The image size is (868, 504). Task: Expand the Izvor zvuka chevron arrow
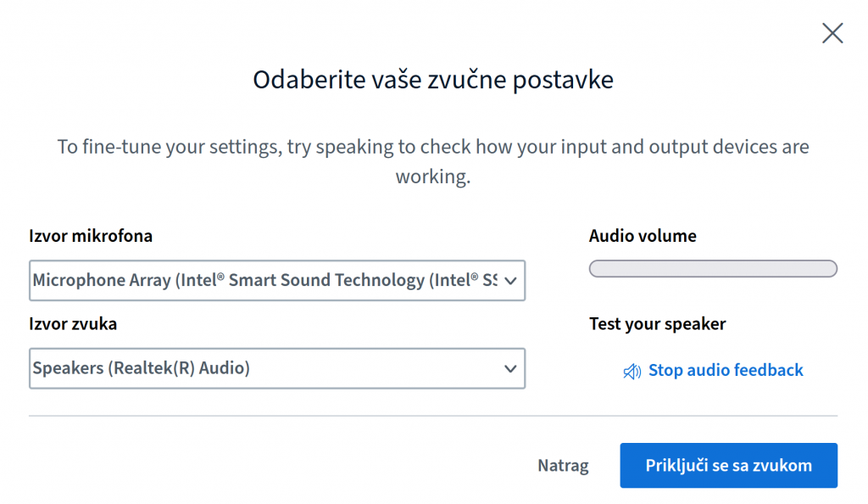[510, 369]
